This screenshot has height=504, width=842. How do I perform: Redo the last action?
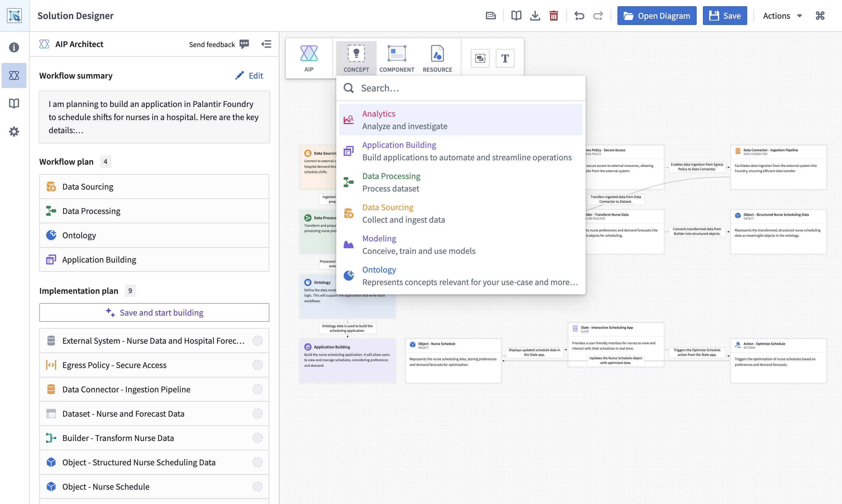(598, 16)
